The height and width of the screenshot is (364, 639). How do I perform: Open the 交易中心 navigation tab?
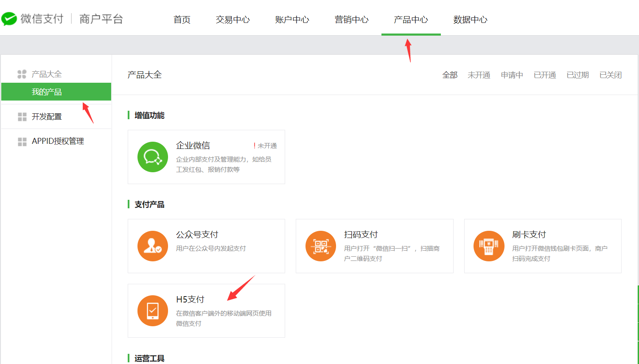233,20
